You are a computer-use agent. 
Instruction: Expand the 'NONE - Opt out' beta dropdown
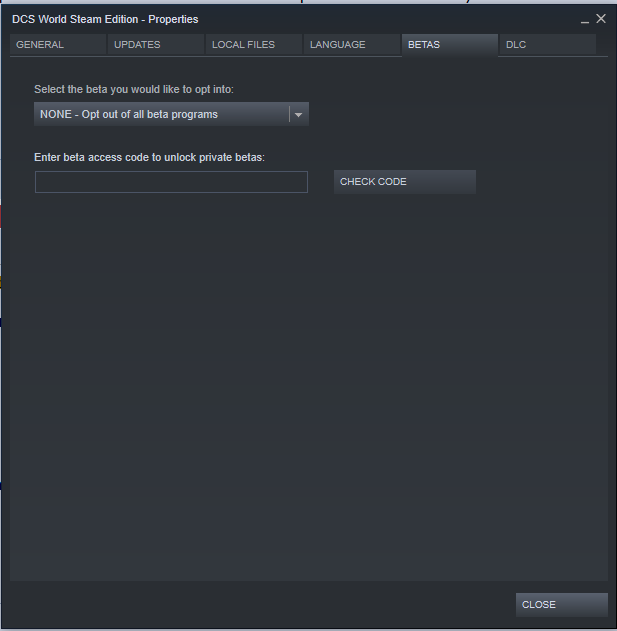[171, 114]
